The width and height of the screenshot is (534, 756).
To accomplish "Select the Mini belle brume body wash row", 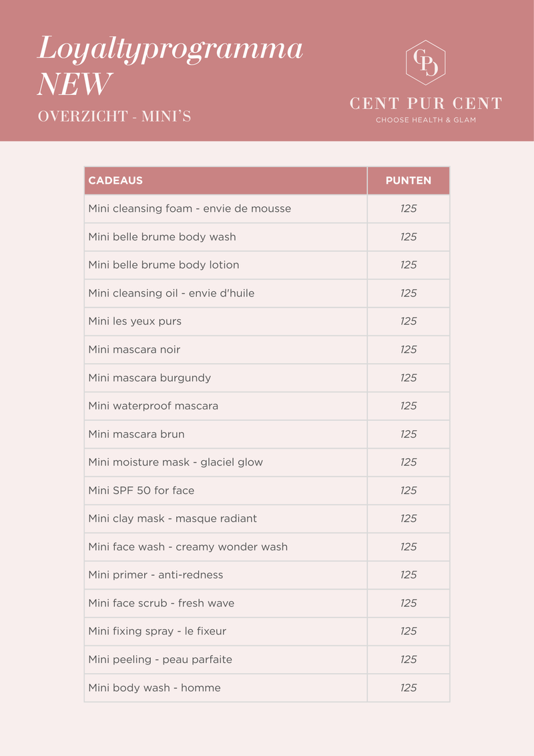I will (162, 237).
